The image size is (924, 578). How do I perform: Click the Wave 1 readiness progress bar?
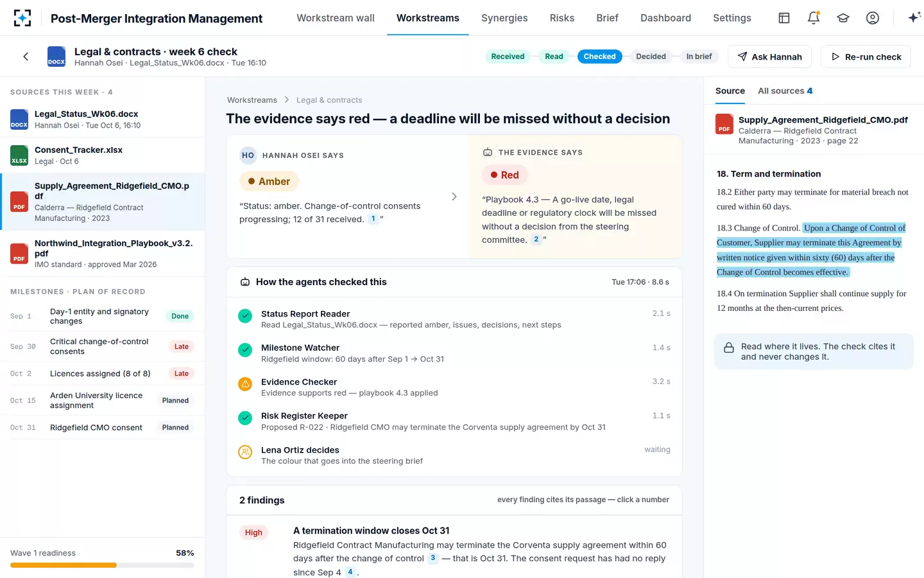click(102, 565)
